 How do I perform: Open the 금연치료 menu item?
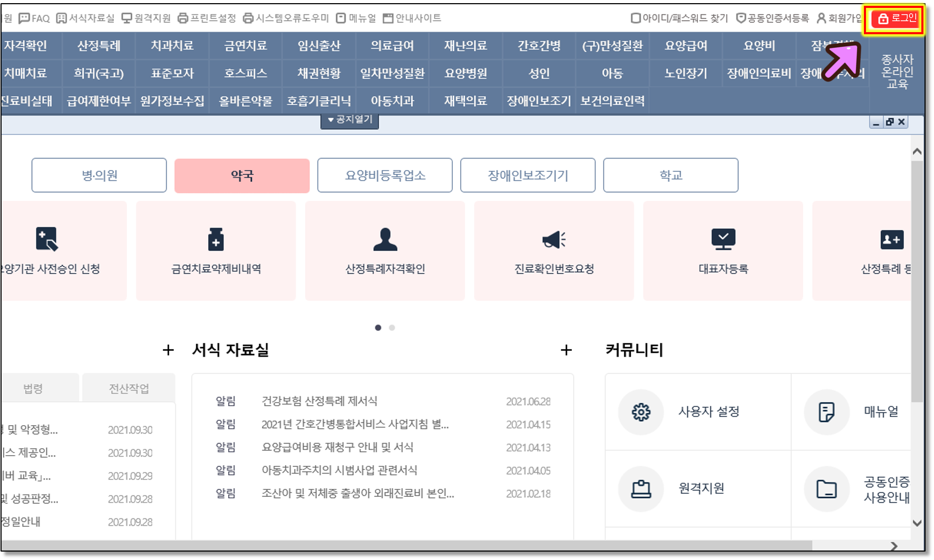click(x=246, y=46)
